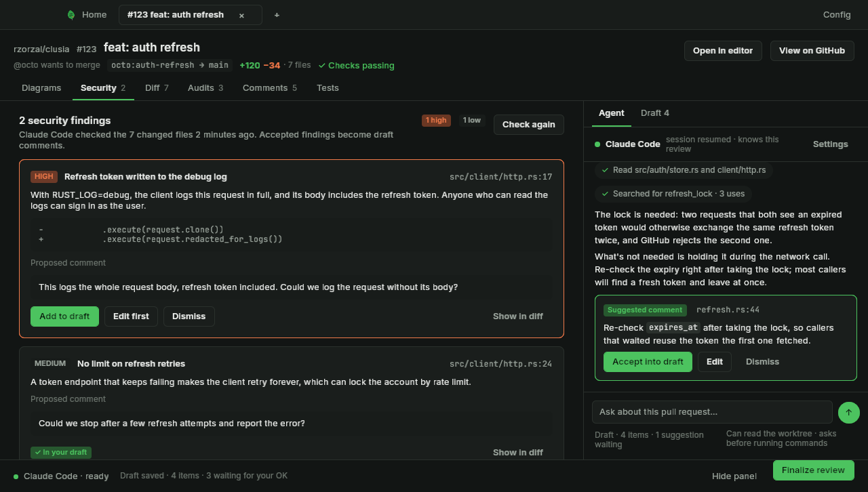The width and height of the screenshot is (868, 492).
Task: Show in diff for the HIGH finding
Action: [518, 316]
